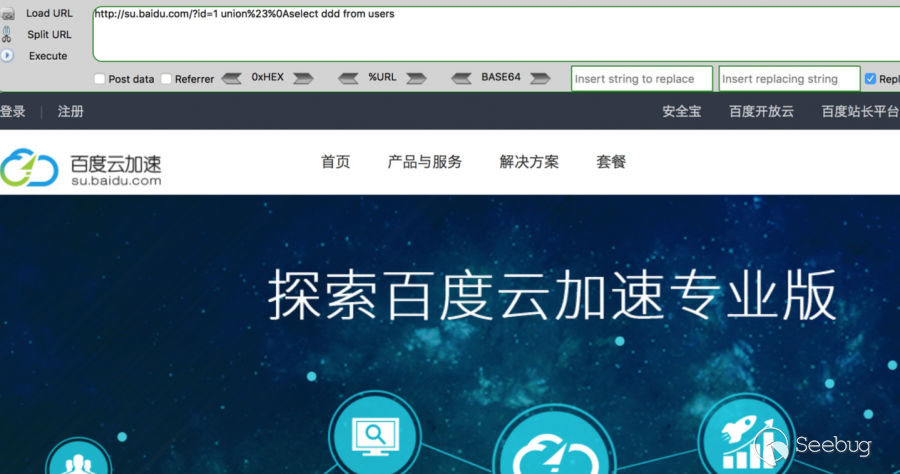Open the 登录 login link
Screen dimensions: 900x474
tap(13, 111)
